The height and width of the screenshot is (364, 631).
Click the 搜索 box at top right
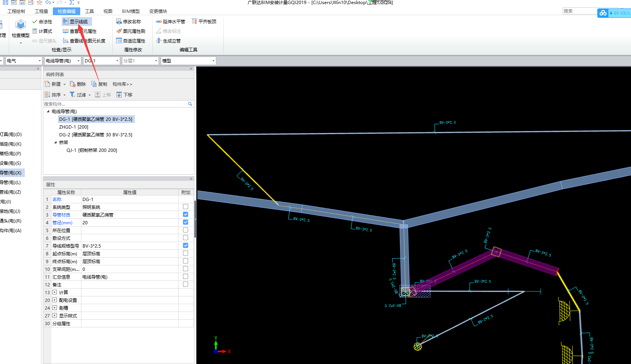tap(580, 11)
